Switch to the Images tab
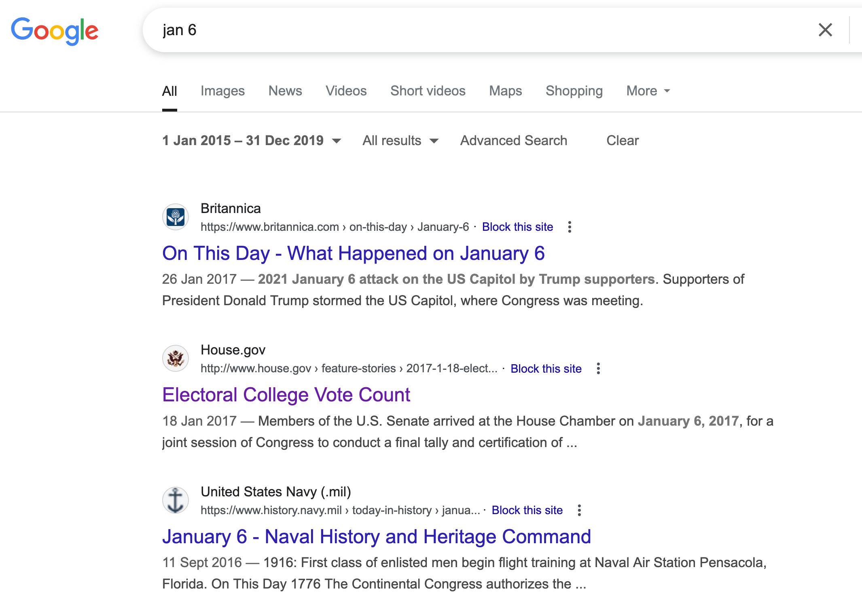 [x=222, y=91]
